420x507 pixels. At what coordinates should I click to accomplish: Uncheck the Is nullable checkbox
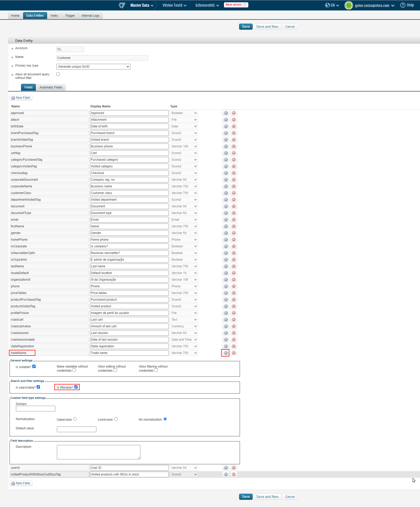coord(34,367)
